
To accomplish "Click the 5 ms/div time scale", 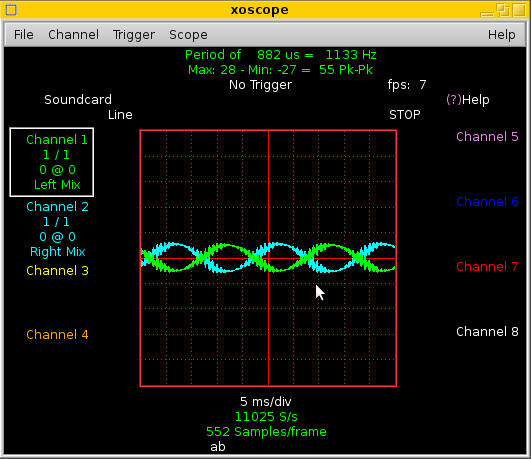I will tap(266, 402).
